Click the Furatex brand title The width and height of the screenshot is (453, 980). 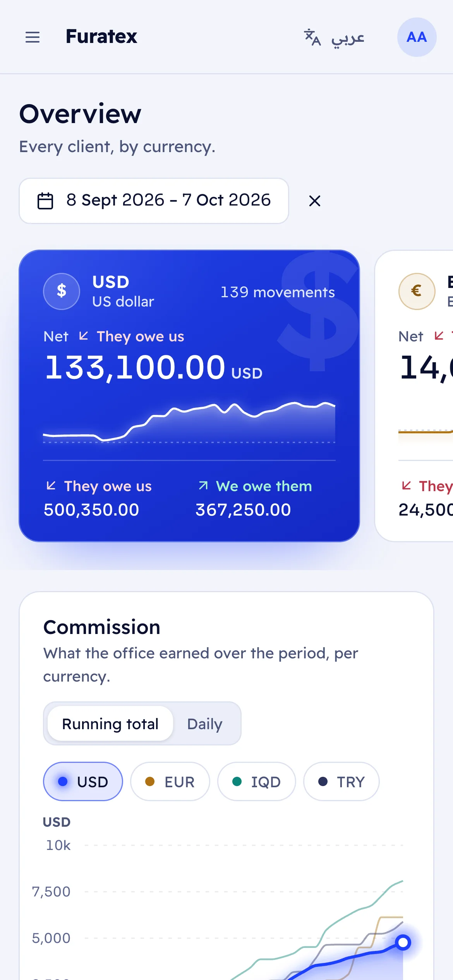(101, 36)
